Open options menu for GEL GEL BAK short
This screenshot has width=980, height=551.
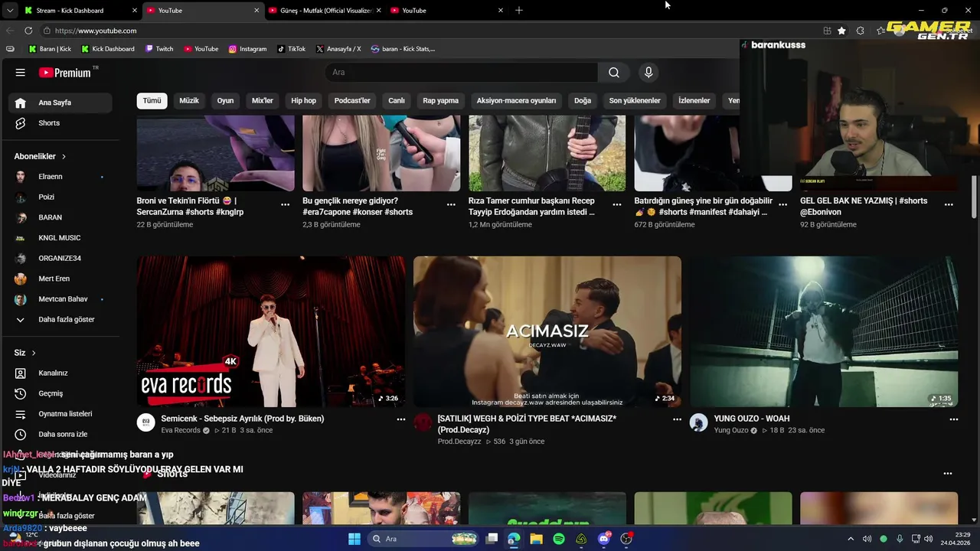click(x=949, y=204)
